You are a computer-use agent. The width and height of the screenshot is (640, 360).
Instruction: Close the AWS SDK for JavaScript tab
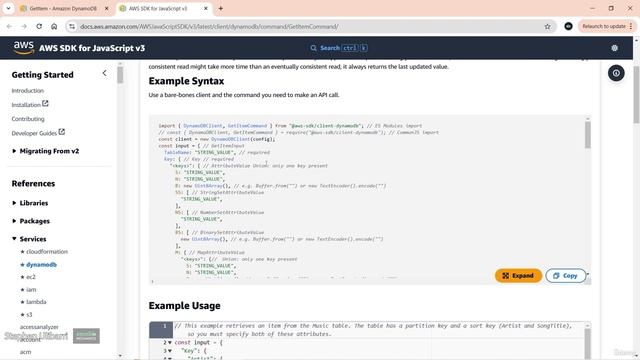pos(206,8)
